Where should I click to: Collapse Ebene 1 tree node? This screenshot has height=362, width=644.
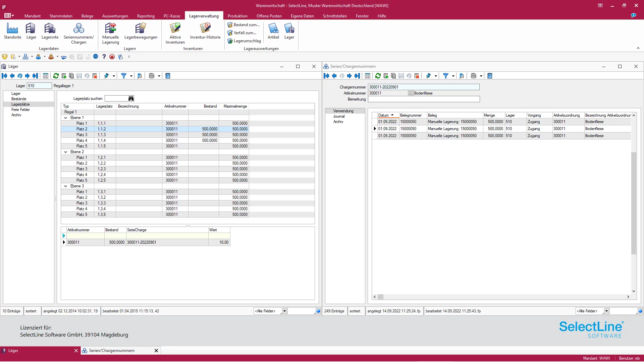click(65, 118)
